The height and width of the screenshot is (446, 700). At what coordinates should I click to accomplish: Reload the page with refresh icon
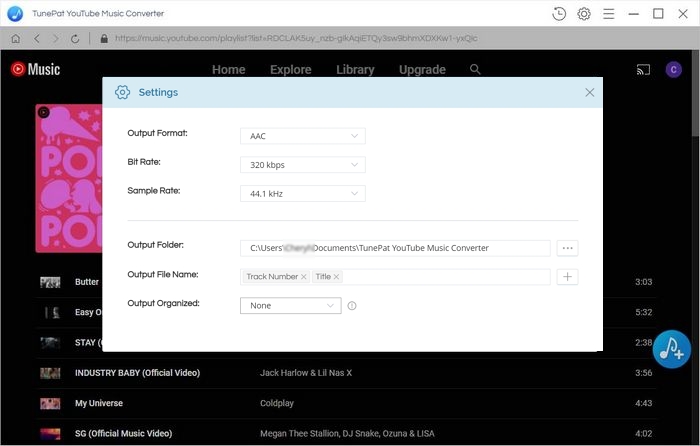coord(75,38)
